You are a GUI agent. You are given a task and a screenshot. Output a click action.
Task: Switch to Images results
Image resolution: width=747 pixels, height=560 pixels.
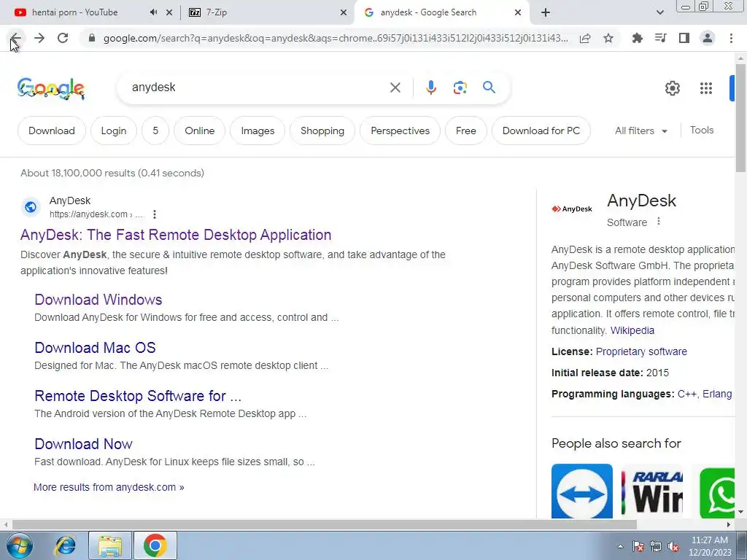point(258,131)
